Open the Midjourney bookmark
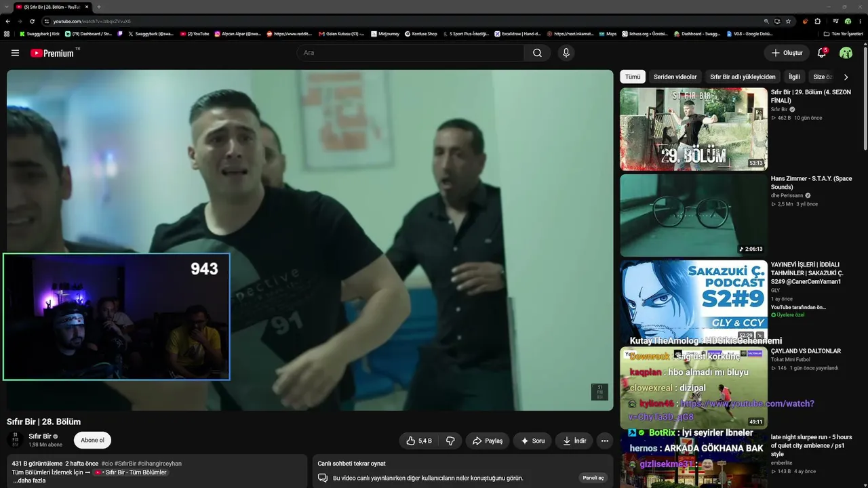The image size is (868, 488). (385, 33)
